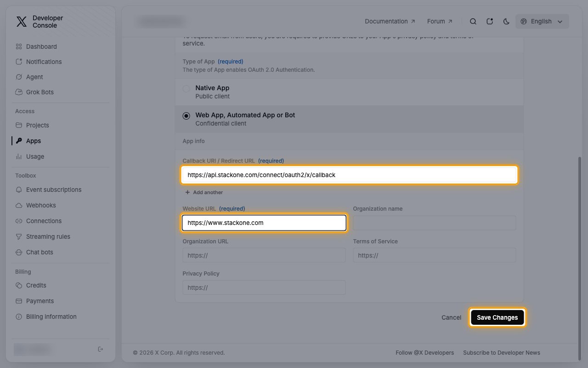Click the Dashboard grid icon

[x=19, y=46]
